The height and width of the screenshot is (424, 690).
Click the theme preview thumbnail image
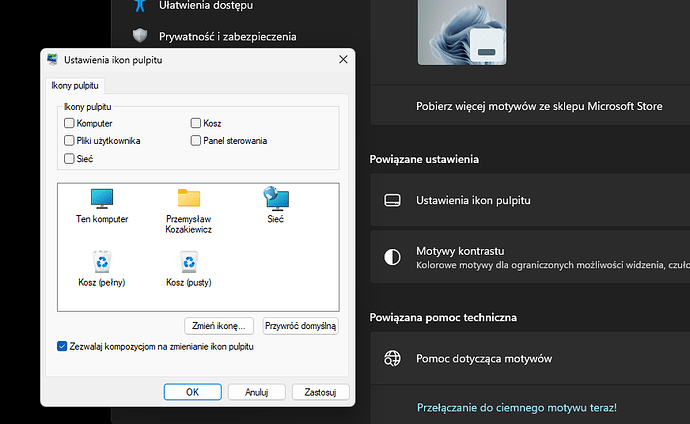pos(469,32)
